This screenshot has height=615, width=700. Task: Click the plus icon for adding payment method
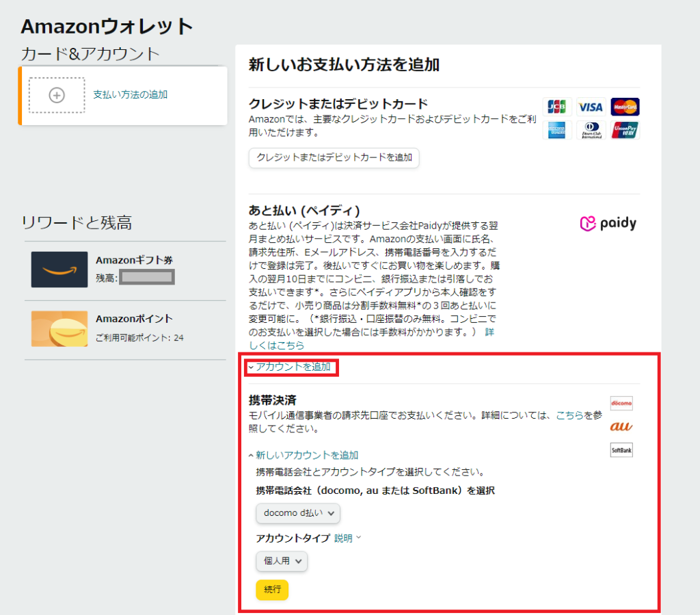(x=57, y=95)
